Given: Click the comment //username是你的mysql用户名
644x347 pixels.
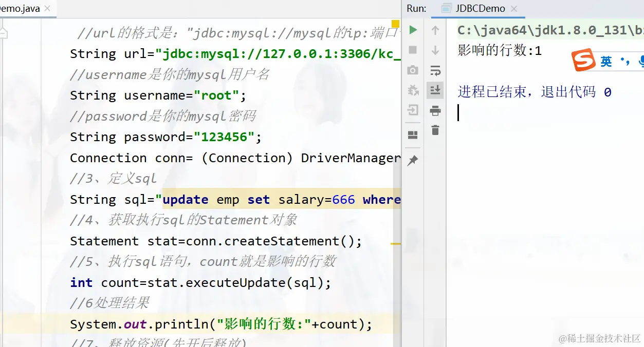Looking at the screenshot, I should pos(170,75).
